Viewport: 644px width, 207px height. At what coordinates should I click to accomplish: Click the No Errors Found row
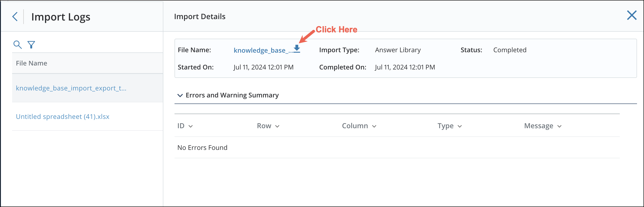coord(202,148)
